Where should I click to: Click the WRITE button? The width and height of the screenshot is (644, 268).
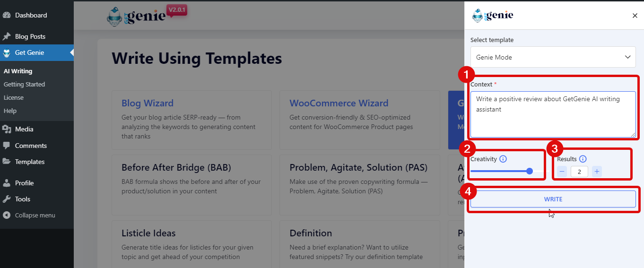[x=553, y=199]
